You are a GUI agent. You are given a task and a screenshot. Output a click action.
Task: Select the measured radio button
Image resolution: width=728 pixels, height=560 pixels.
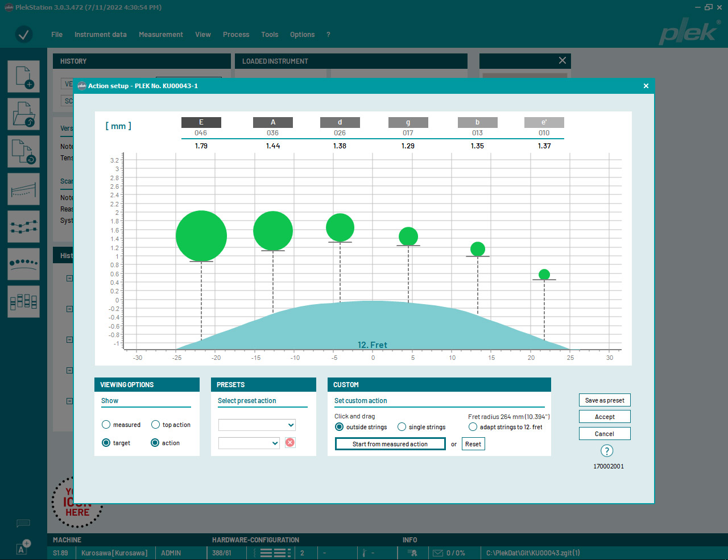tap(106, 425)
